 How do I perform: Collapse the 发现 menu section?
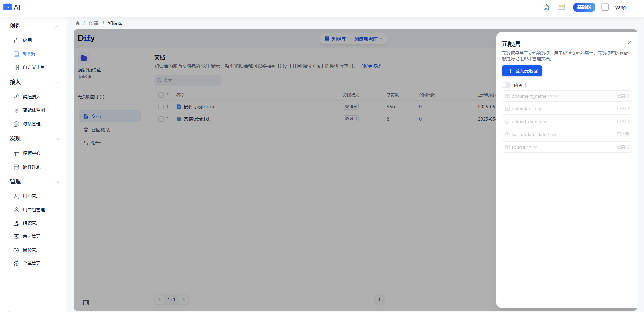(57, 139)
